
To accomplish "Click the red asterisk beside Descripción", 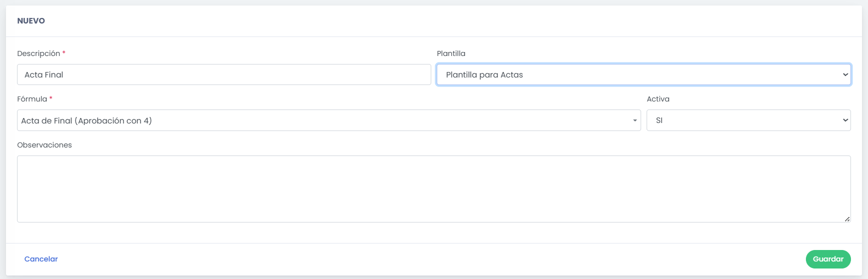I will [64, 52].
